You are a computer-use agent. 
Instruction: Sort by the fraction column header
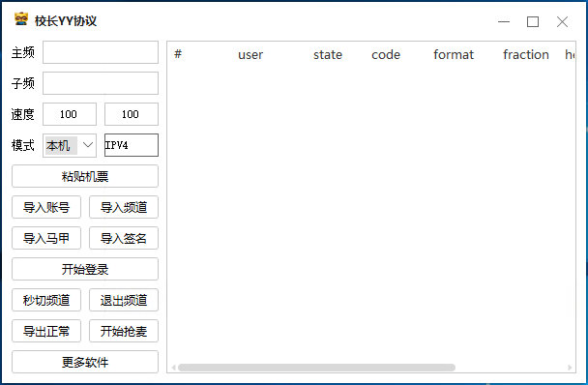[526, 55]
